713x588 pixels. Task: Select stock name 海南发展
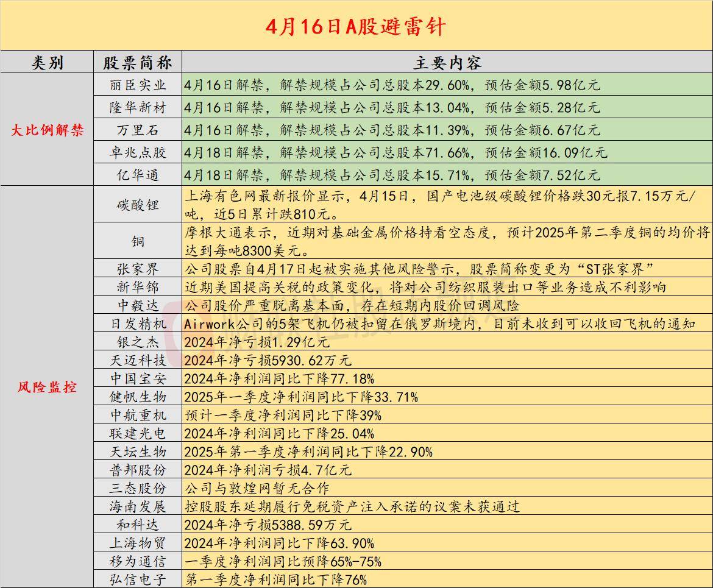pyautogui.click(x=137, y=506)
